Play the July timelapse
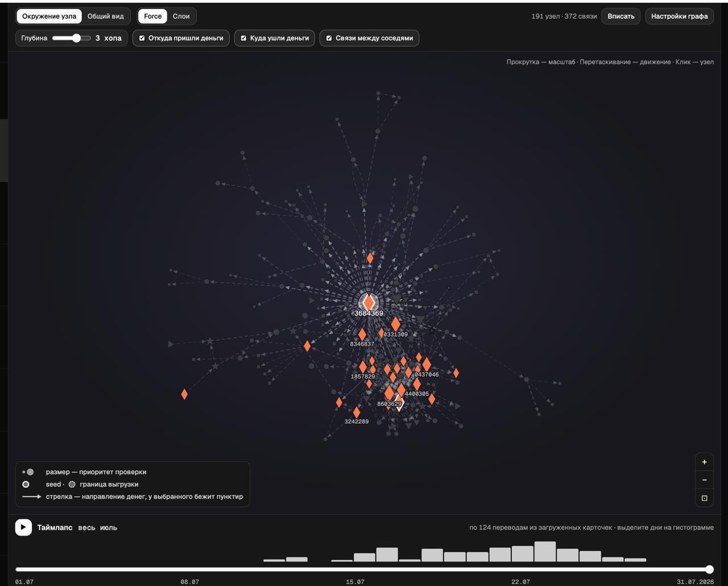The height and width of the screenshot is (586, 728). [x=23, y=527]
